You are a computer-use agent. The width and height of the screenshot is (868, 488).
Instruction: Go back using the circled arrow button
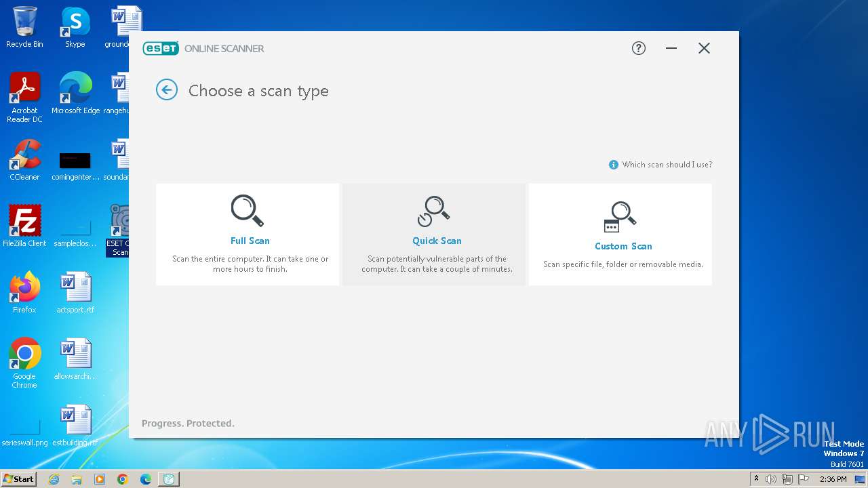click(167, 89)
